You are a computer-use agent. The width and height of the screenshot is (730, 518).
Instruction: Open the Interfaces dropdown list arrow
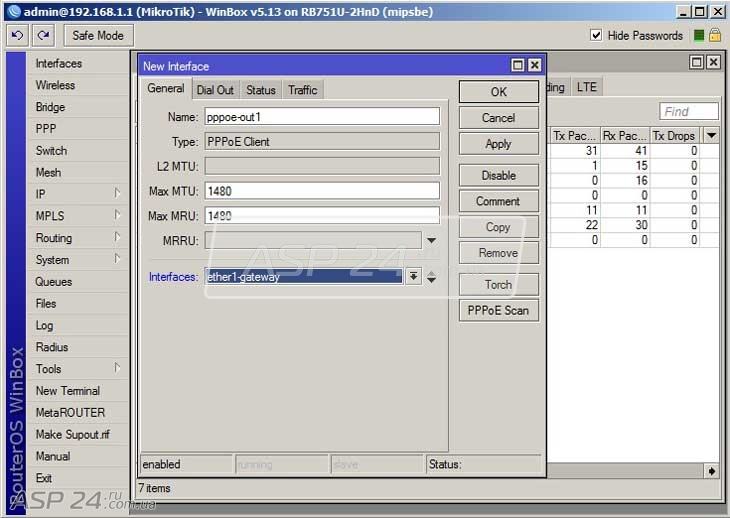tap(413, 276)
